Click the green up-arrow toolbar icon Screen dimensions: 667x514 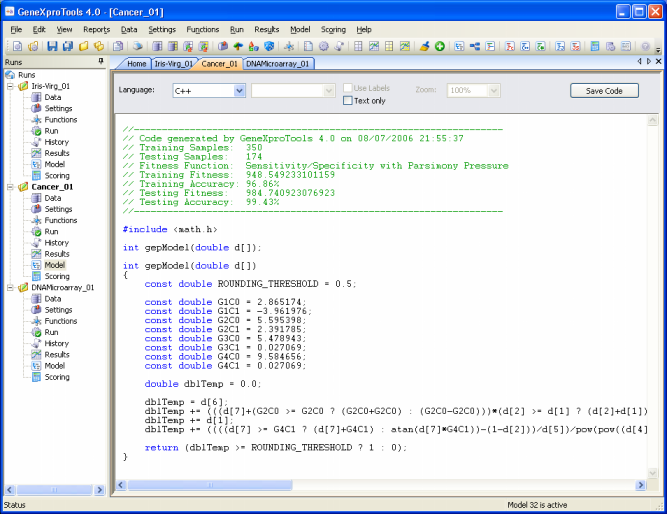click(x=238, y=46)
